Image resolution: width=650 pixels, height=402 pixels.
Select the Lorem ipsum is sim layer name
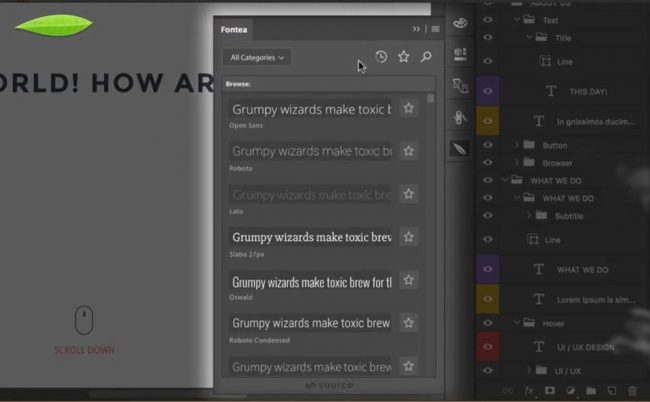(596, 300)
